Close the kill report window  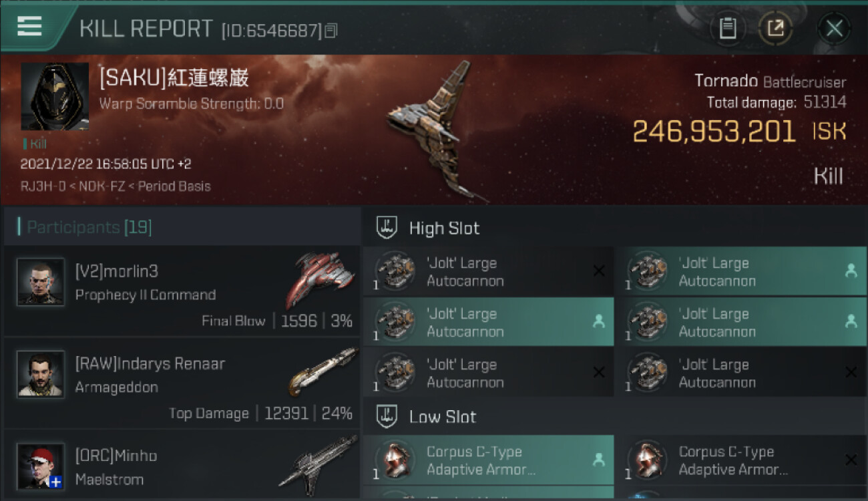[x=834, y=29]
